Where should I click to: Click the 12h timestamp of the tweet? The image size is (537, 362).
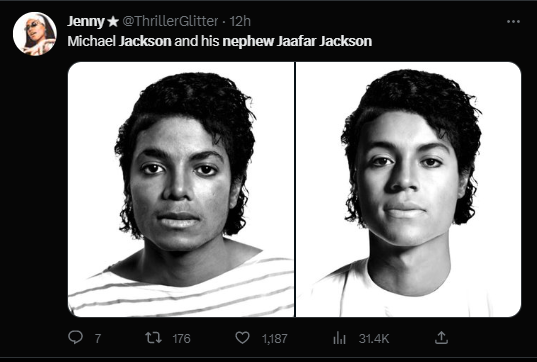[x=240, y=21]
